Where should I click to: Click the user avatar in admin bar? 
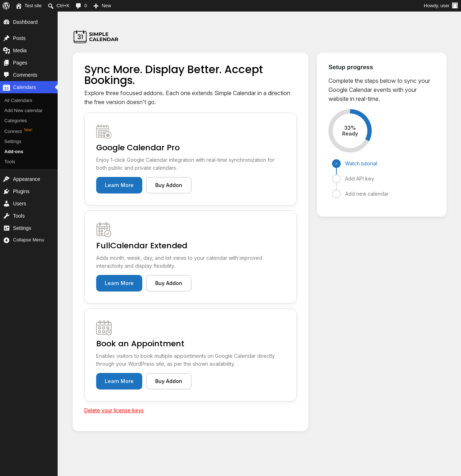tap(455, 6)
